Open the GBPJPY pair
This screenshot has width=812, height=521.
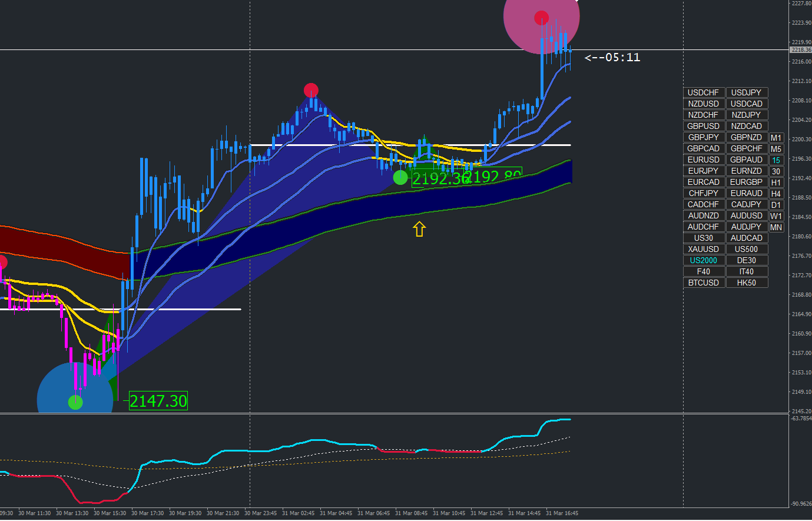pos(704,137)
